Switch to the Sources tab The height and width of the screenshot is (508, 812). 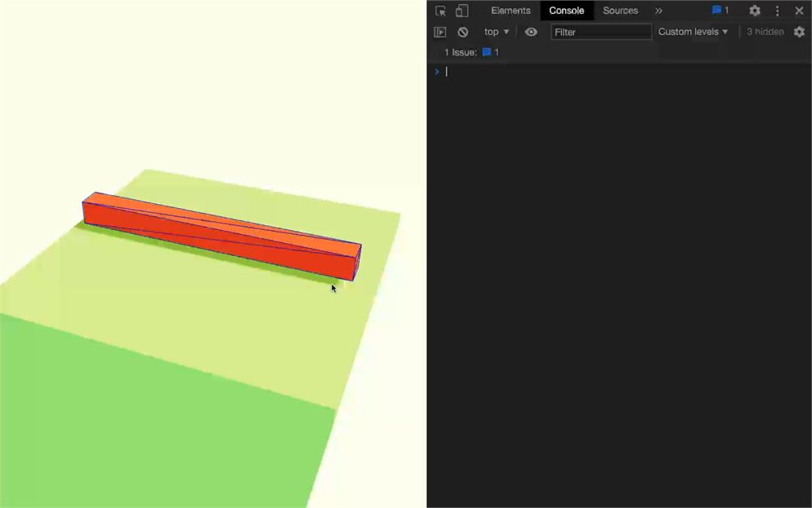pyautogui.click(x=620, y=11)
